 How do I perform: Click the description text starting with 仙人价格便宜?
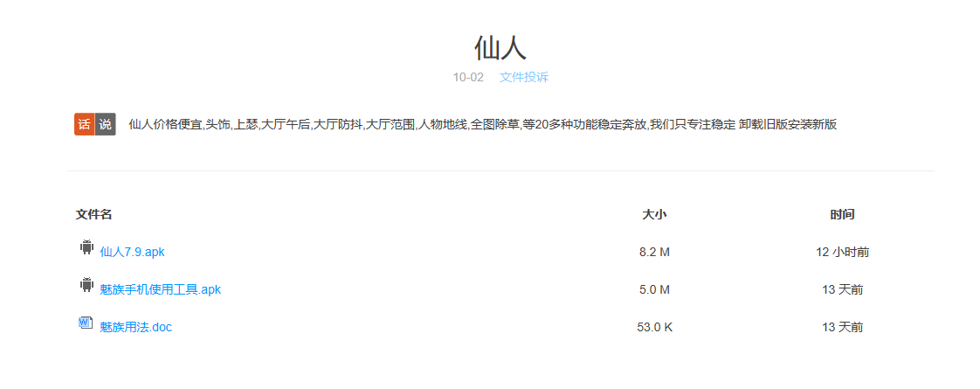(x=482, y=124)
